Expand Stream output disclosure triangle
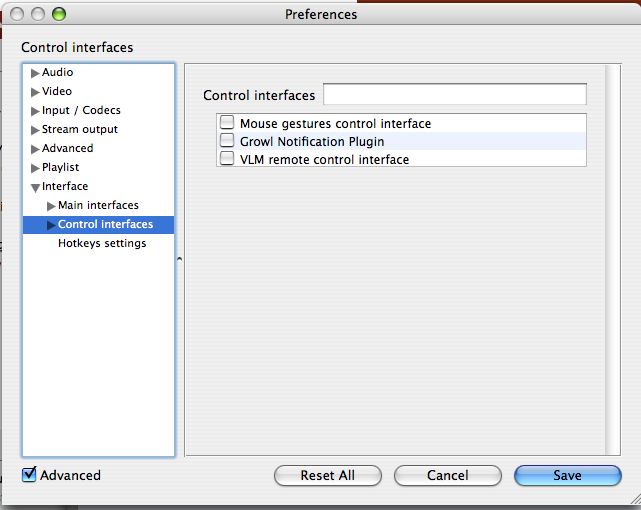This screenshot has height=510, width=641. [35, 130]
